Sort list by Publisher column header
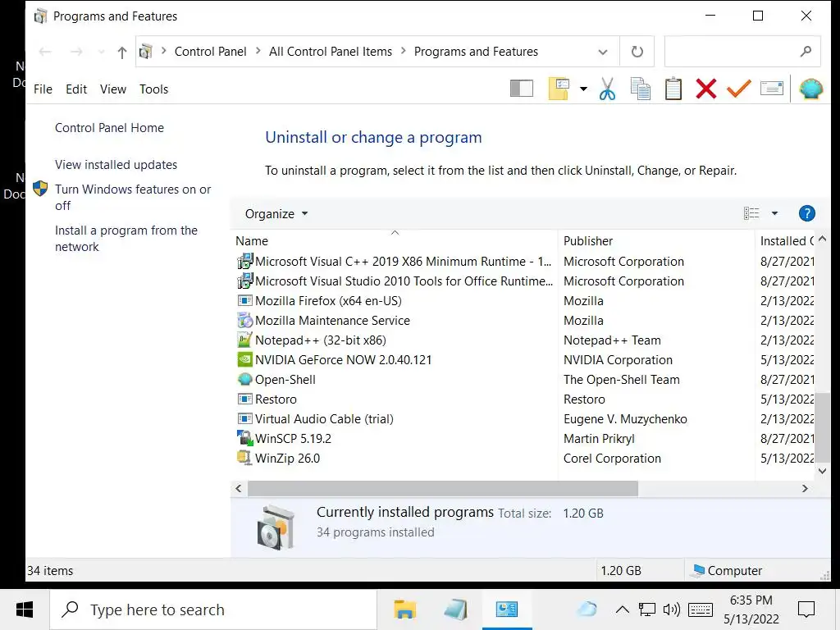This screenshot has width=840, height=630. 656,240
